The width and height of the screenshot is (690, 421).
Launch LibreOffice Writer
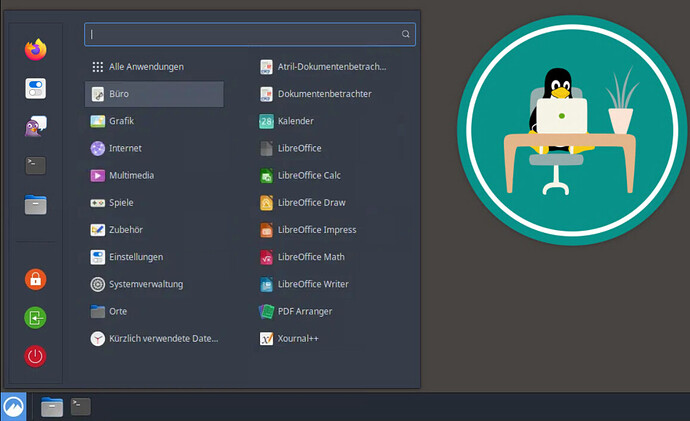pos(313,284)
